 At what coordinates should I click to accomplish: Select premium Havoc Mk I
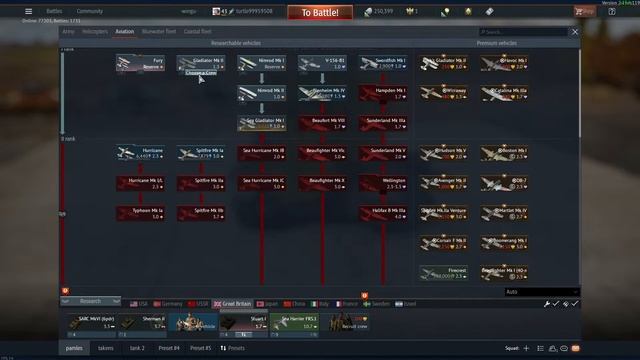pos(504,63)
